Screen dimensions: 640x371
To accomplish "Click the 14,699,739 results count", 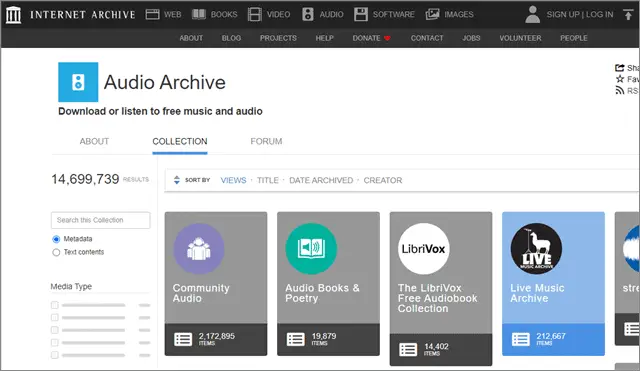I will [x=85, y=179].
